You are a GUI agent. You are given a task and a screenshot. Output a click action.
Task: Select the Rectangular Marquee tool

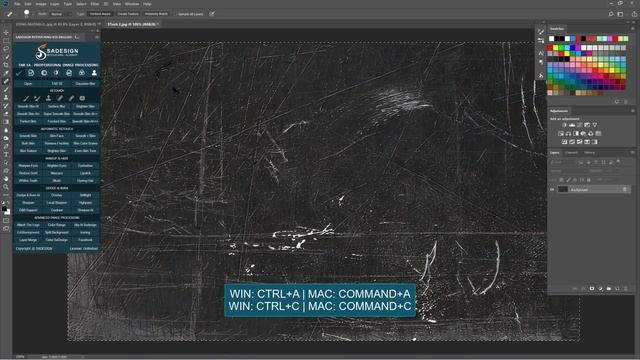click(x=6, y=40)
